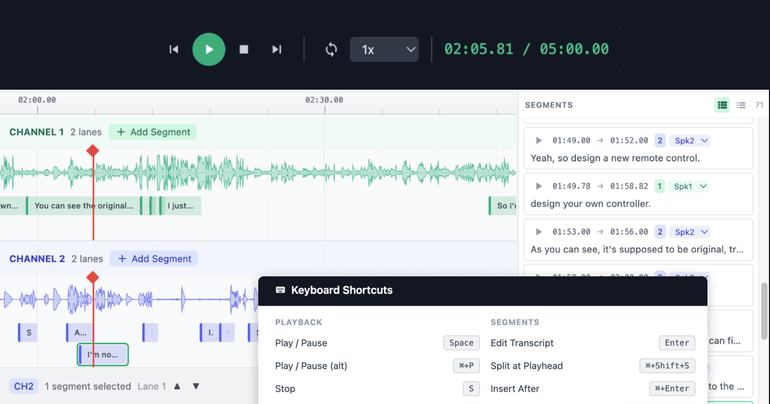Select the 'I.' segment block in Channel 2

pyautogui.click(x=209, y=332)
